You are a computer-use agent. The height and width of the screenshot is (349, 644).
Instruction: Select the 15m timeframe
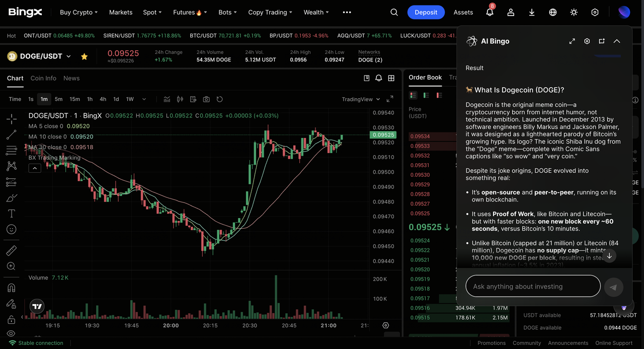pyautogui.click(x=74, y=99)
